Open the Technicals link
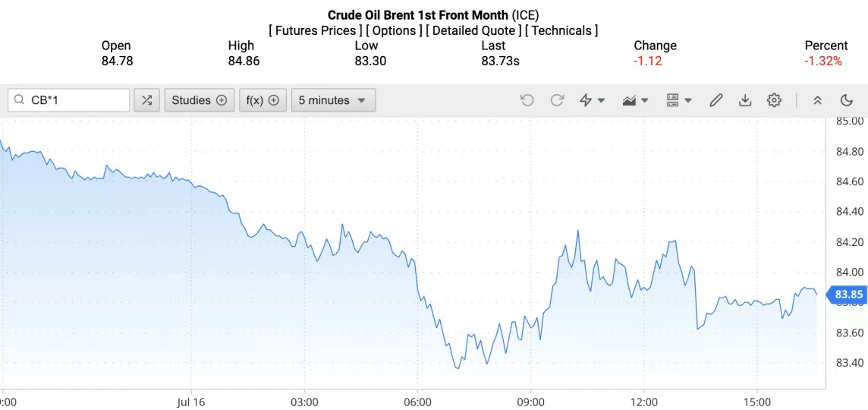Viewport: 868px width, 410px height. click(x=561, y=30)
